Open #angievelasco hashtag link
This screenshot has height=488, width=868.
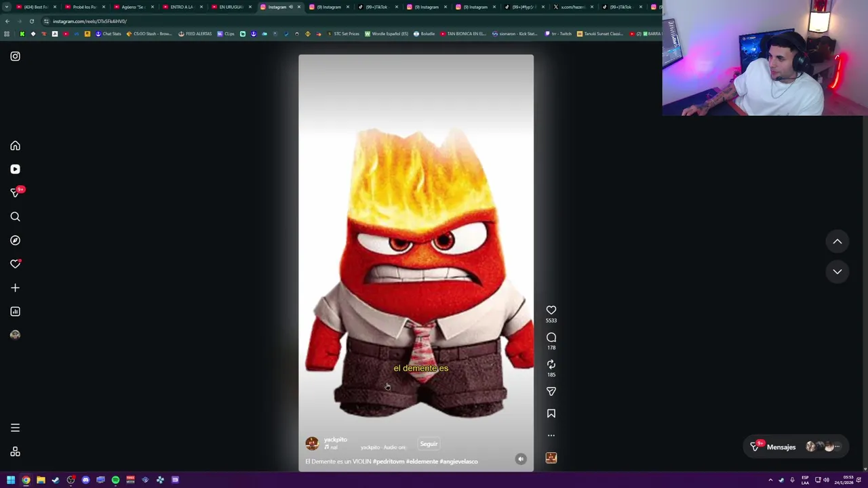[458, 462]
